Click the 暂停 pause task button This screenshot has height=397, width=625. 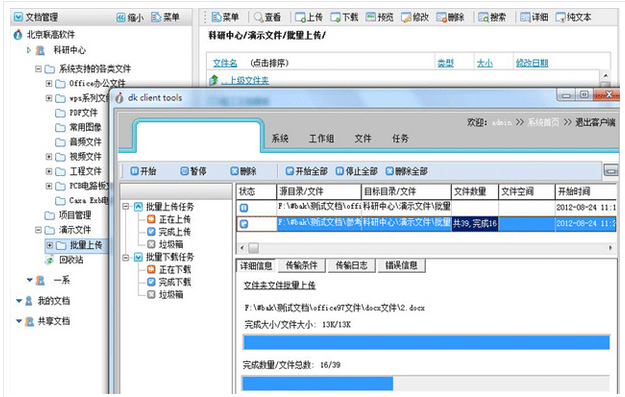click(193, 171)
